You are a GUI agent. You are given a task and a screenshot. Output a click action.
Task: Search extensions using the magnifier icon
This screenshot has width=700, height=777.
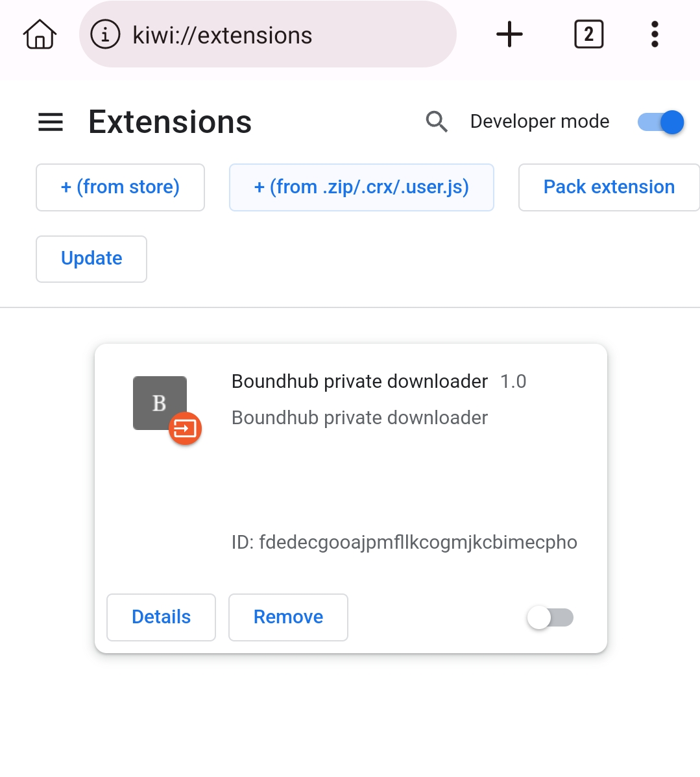pyautogui.click(x=437, y=121)
